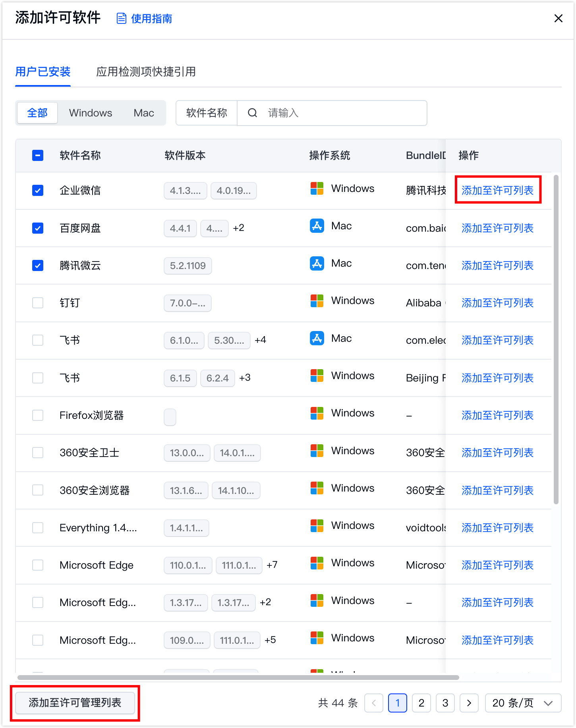The width and height of the screenshot is (576, 728).
Task: Add 360安全浏览器 via 添加至许可列表 link
Action: point(497,490)
